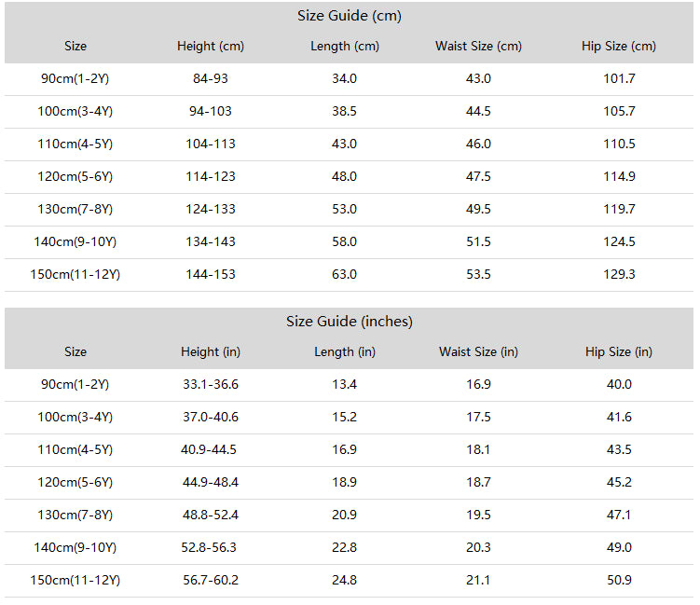
Task: Select the Waist Size (cm) column header
Action: 478,46
